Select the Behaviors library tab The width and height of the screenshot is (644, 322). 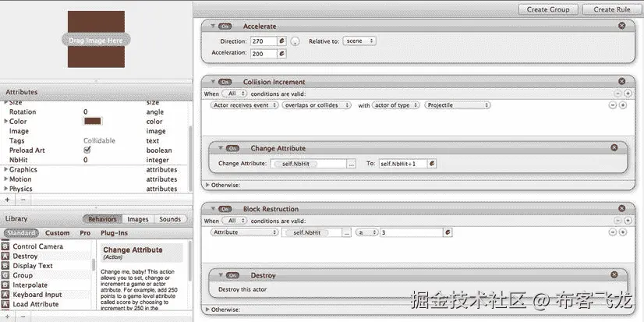(102, 219)
